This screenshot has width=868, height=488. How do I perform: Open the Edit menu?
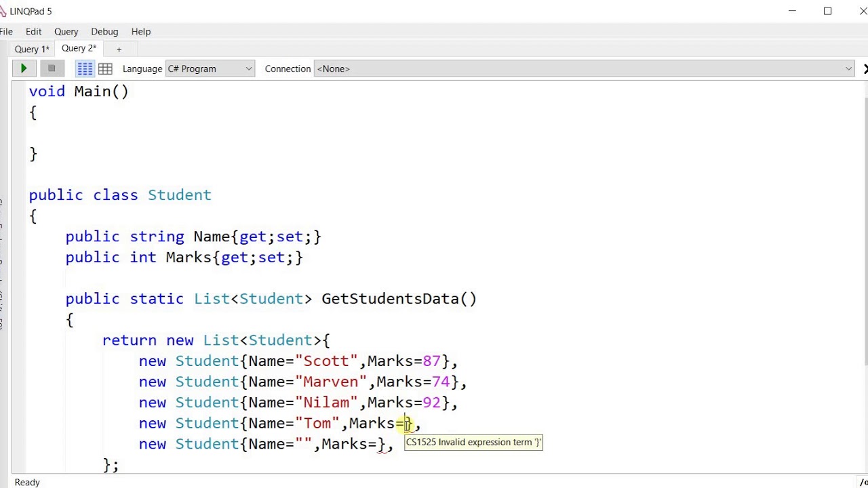coord(33,31)
